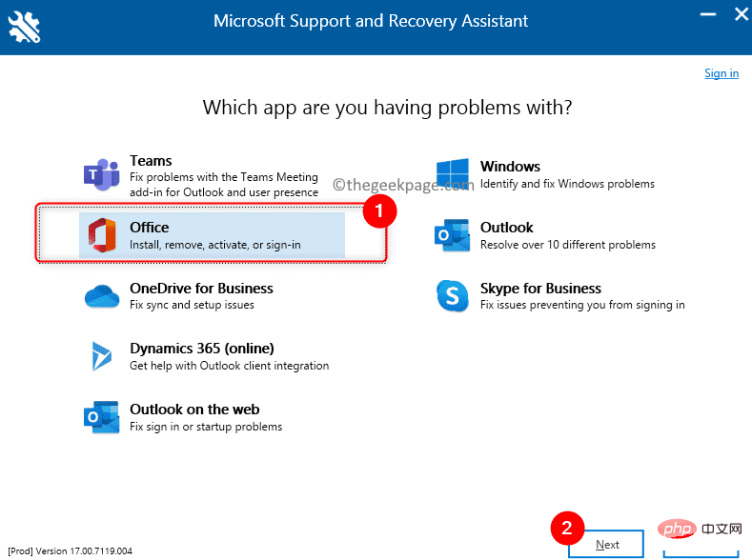The height and width of the screenshot is (560, 752).
Task: Close the Support and Recovery Assistant window
Action: click(x=742, y=14)
